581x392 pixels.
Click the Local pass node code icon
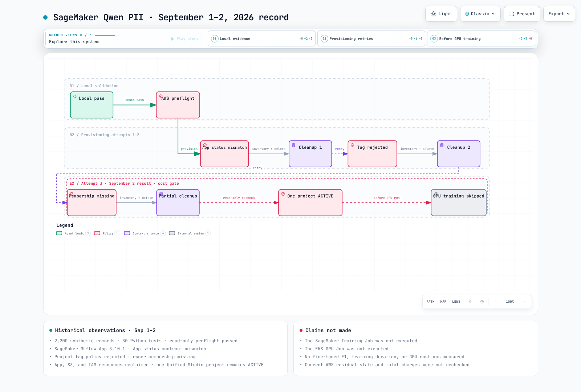[x=75, y=96]
